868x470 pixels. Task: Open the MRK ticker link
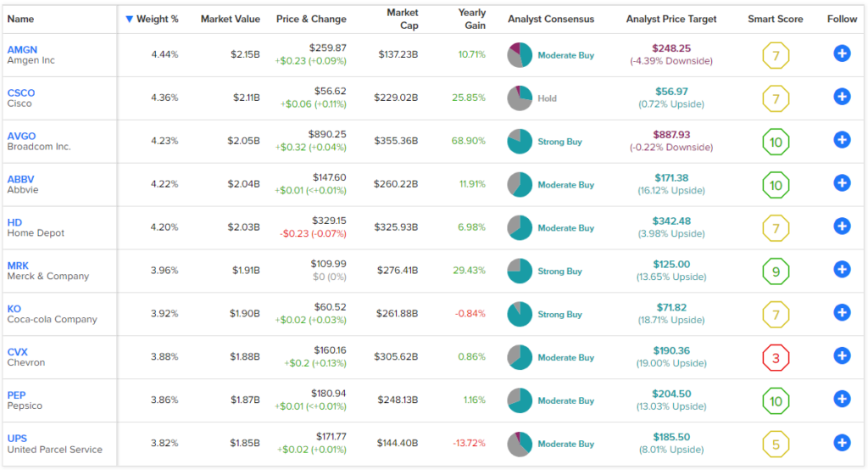(18, 266)
